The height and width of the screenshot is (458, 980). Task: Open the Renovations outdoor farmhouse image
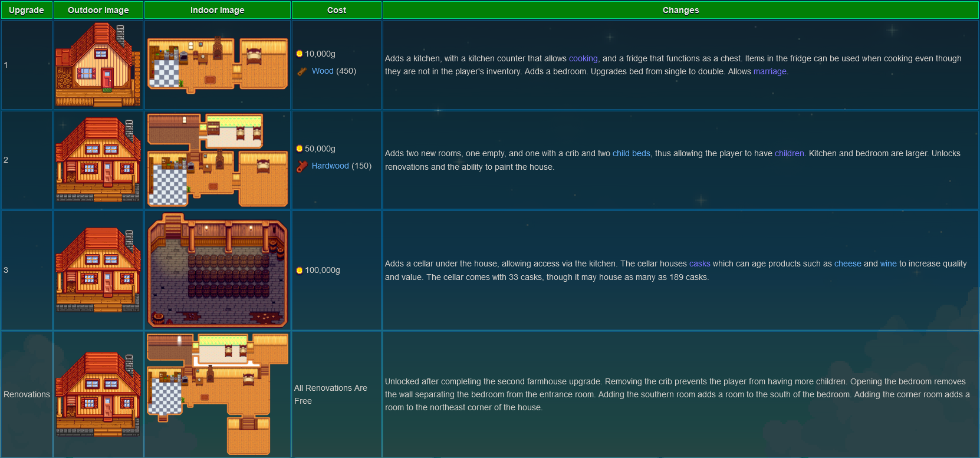pos(98,394)
